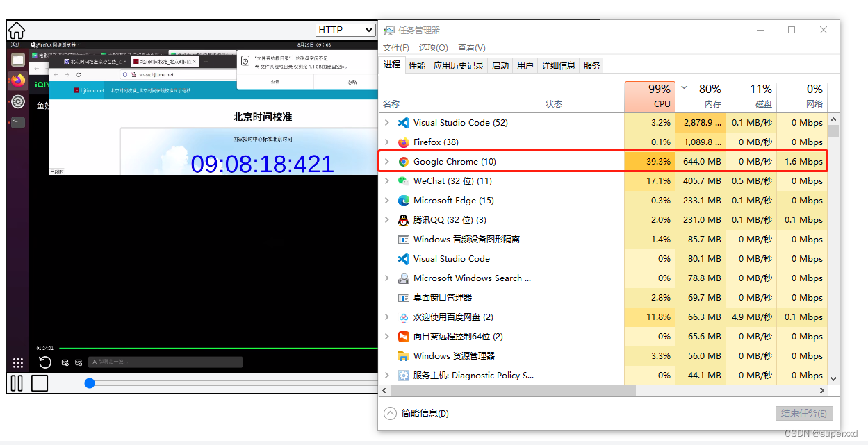Viewport: 868px width, 445px height.
Task: Click the replay icon in the video player
Action: (x=44, y=362)
